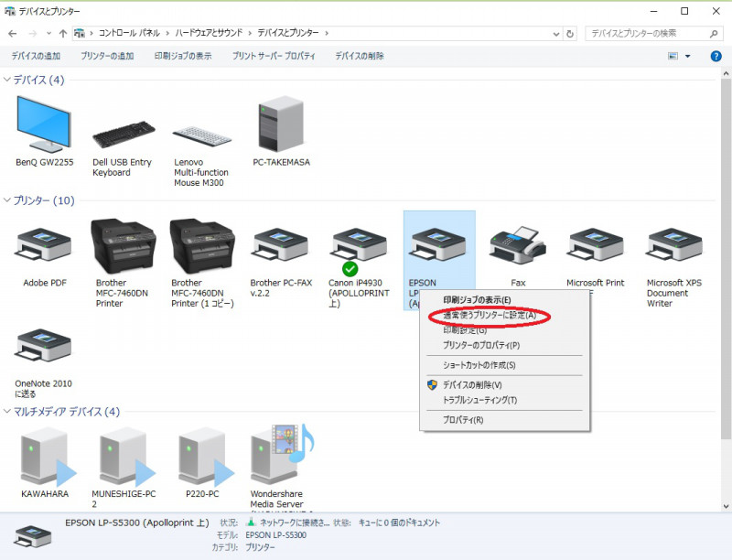Screen dimensions: 732x560
Task: Select the Dell USB Entry Keyboard icon
Action: [x=124, y=134]
